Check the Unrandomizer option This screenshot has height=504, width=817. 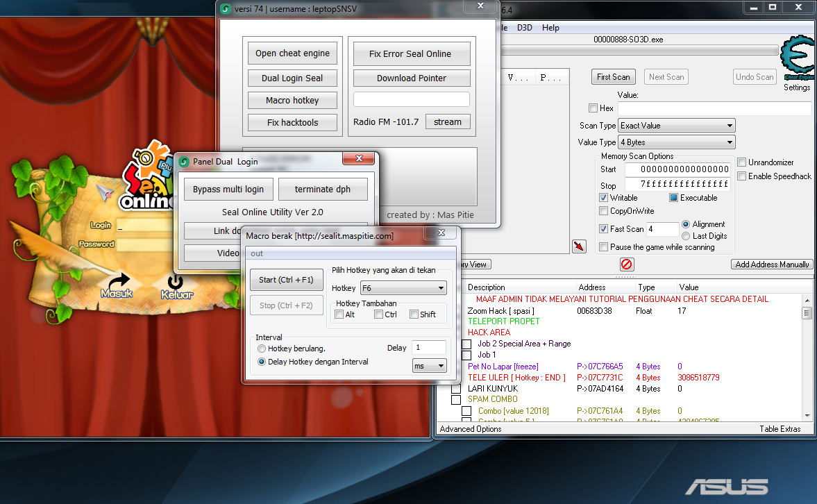(x=741, y=162)
